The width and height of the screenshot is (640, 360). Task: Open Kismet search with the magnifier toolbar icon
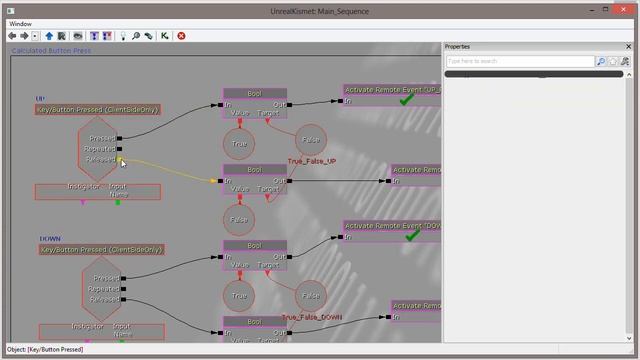point(136,36)
